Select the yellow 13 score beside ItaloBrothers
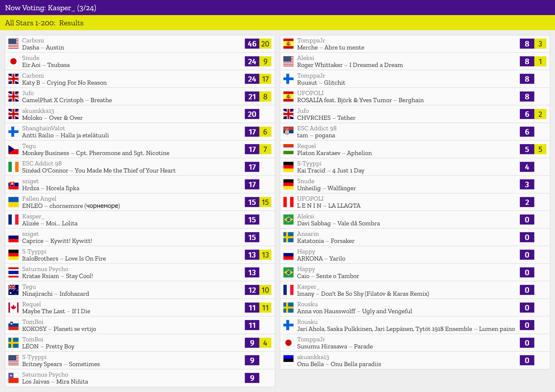This screenshot has width=555, height=392. point(265,255)
